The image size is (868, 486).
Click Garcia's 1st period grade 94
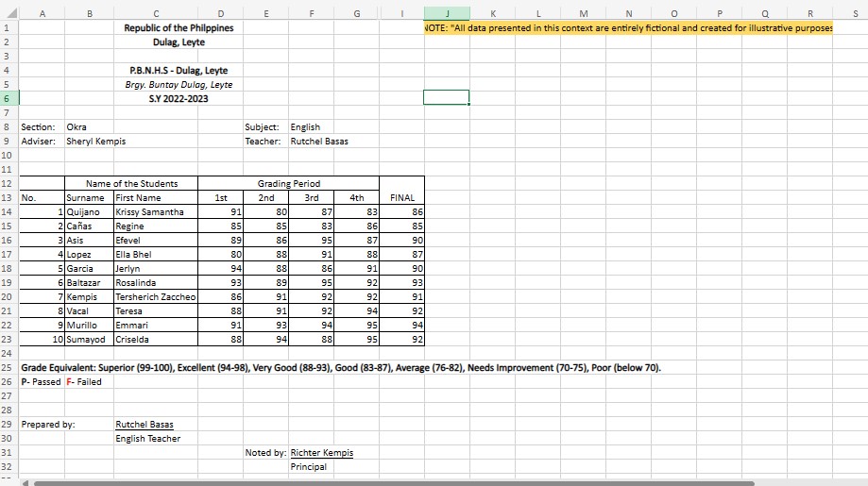(220, 268)
